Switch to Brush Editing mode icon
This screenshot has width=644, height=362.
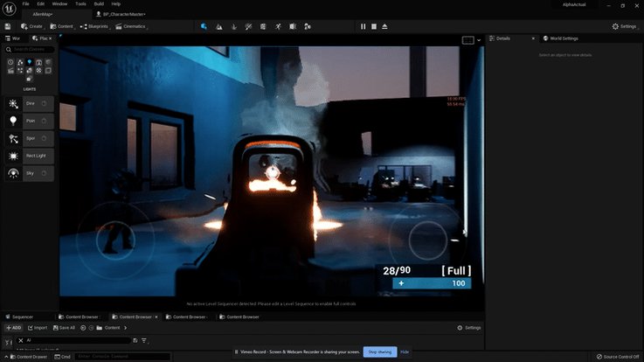tap(308, 26)
